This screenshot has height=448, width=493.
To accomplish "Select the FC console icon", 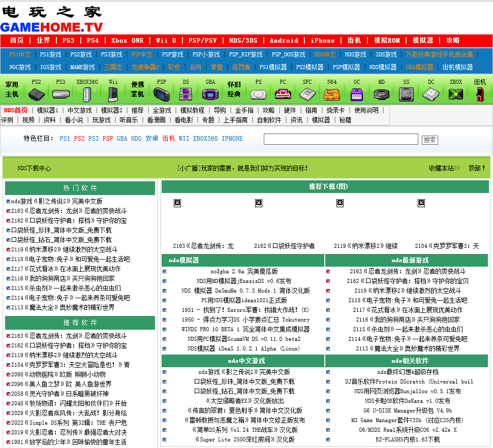I will point(283,94).
